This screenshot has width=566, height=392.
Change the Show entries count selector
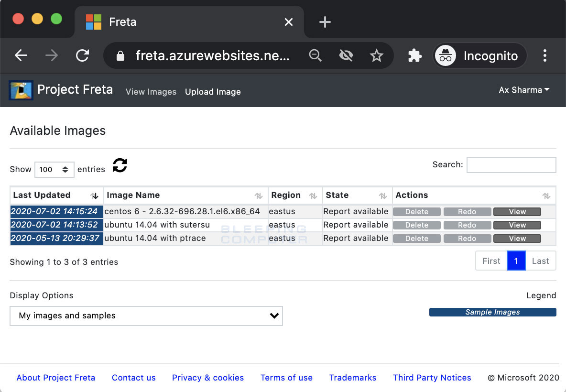(x=54, y=170)
